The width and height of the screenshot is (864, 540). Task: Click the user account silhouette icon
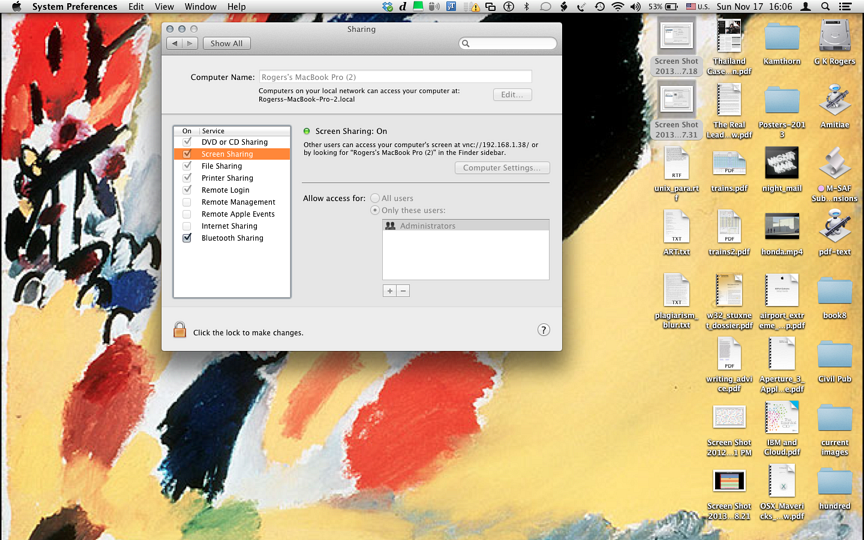(806, 7)
